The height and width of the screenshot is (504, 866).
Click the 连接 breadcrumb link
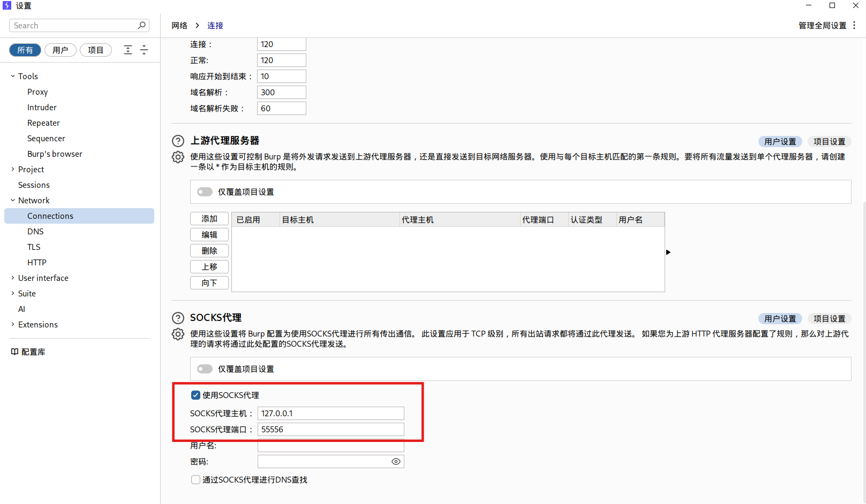point(215,25)
